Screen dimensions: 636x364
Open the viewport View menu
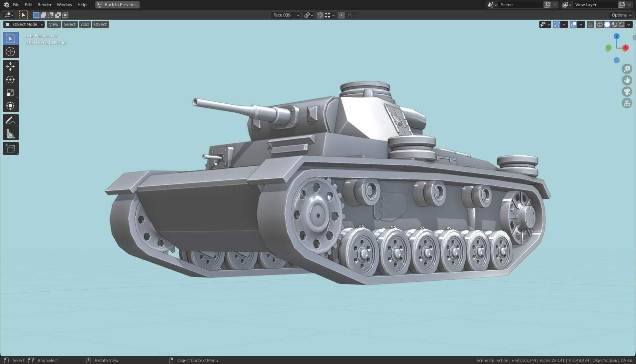pos(53,24)
